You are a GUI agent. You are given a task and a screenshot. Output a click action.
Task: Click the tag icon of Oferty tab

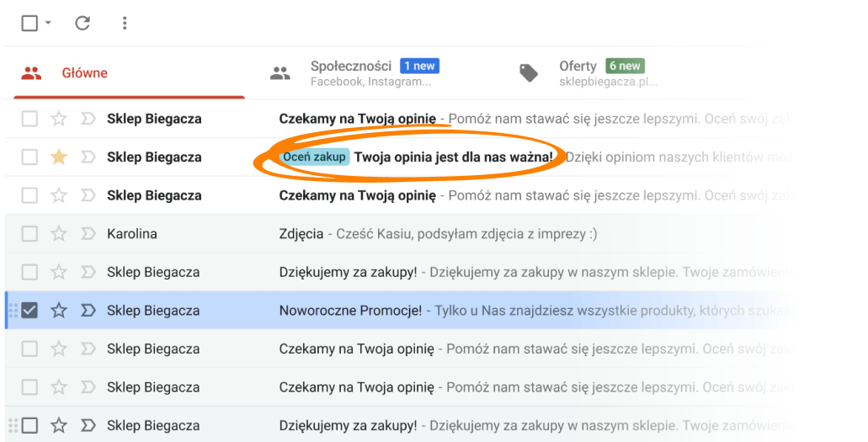click(529, 72)
